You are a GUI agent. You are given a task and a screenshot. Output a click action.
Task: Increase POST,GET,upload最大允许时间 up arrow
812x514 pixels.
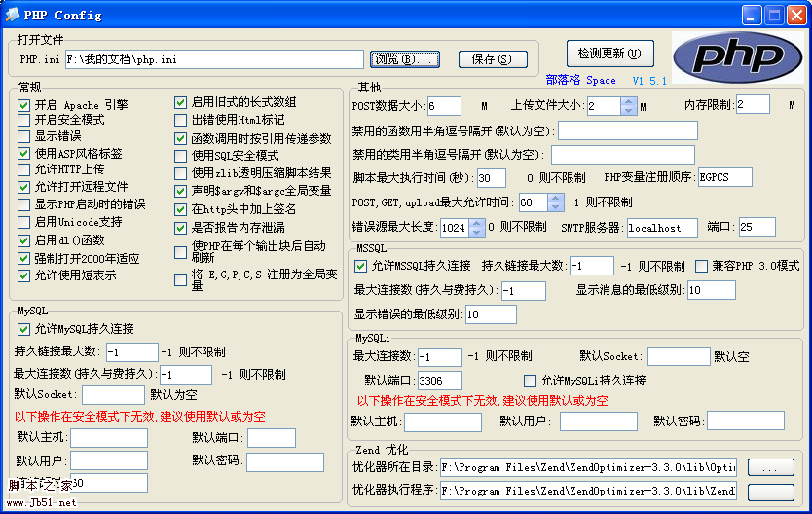coord(555,198)
